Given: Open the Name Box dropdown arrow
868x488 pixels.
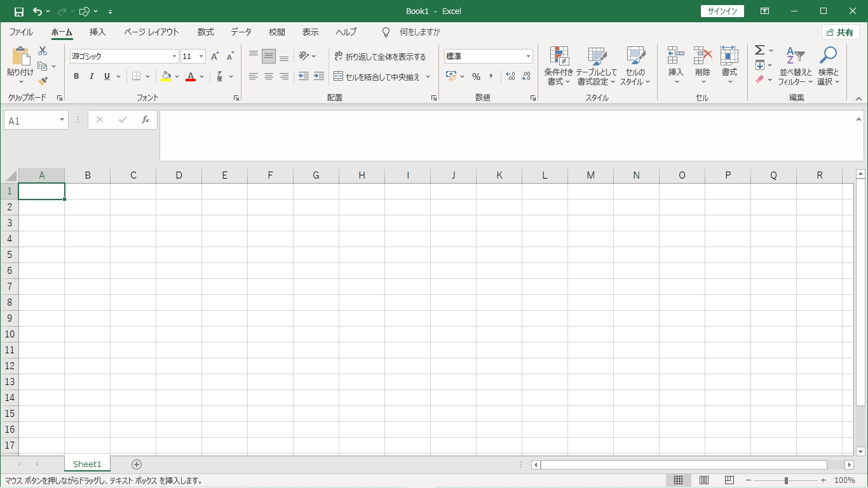Looking at the screenshot, I should [62, 120].
